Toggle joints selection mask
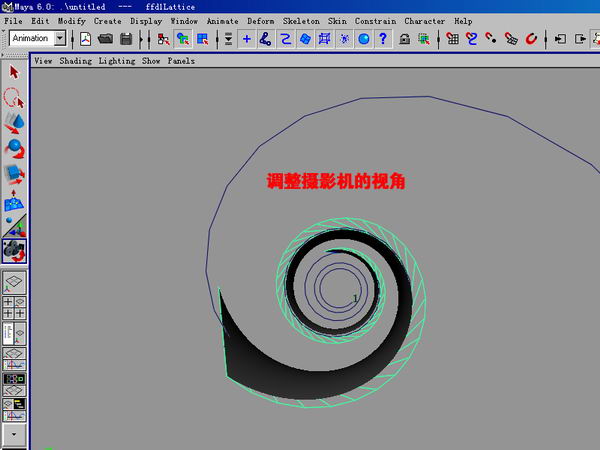Screen dimensions: 600x450 pos(266,39)
